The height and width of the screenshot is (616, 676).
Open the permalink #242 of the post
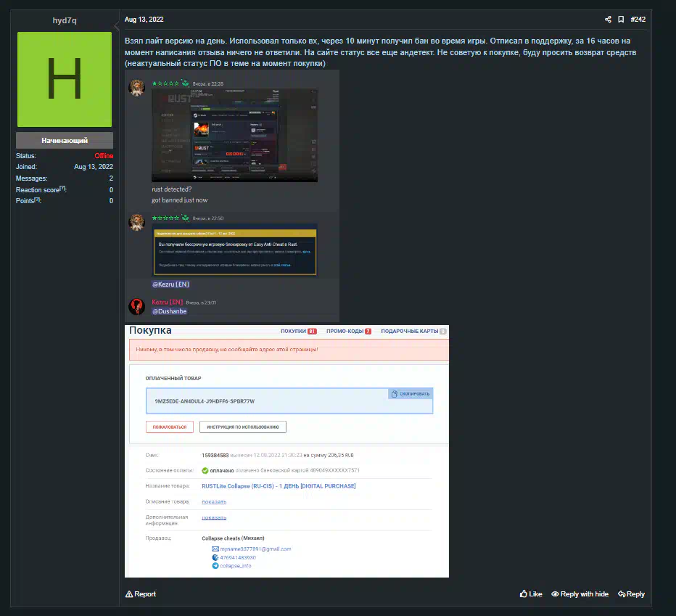638,20
